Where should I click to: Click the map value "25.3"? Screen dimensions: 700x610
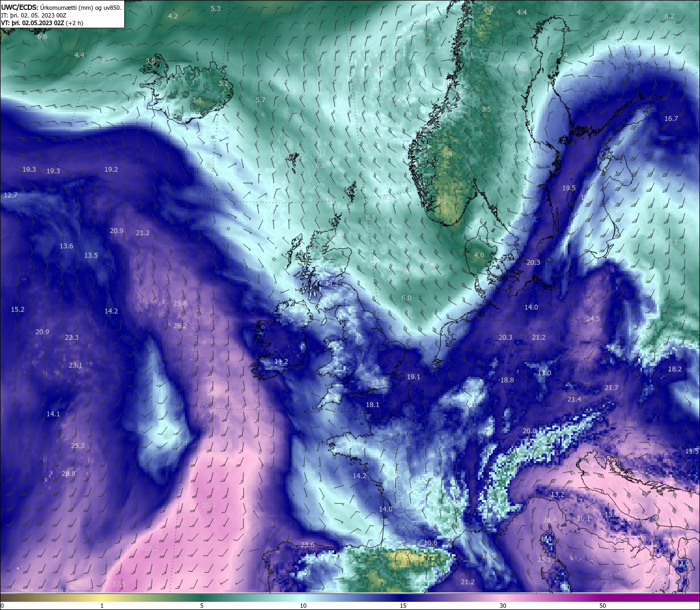78,446
